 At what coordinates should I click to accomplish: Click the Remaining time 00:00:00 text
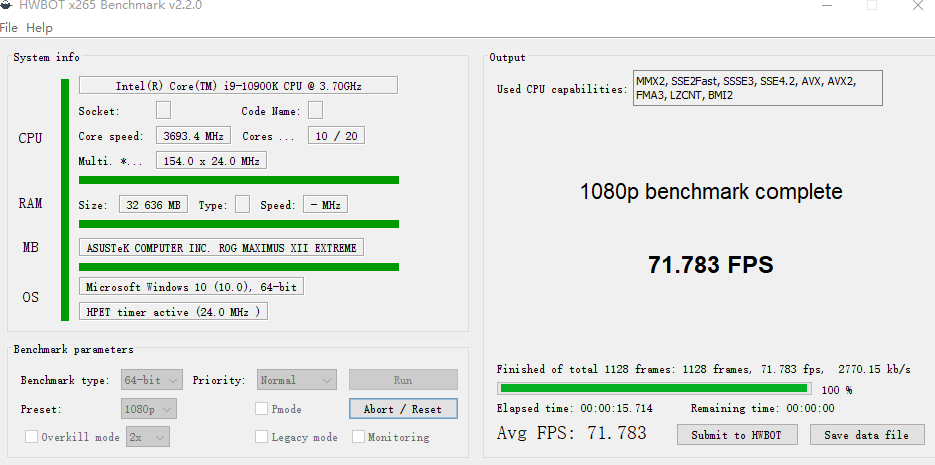click(763, 408)
